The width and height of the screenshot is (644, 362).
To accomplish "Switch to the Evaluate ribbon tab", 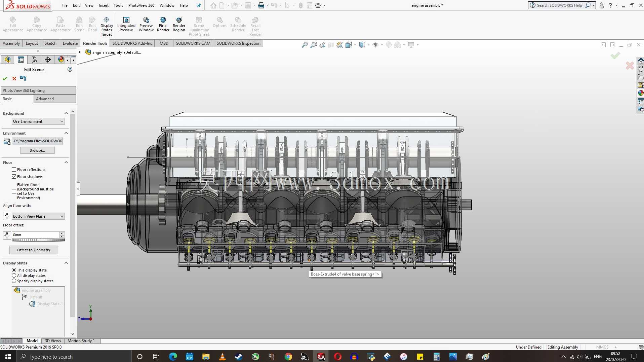I will (x=70, y=43).
